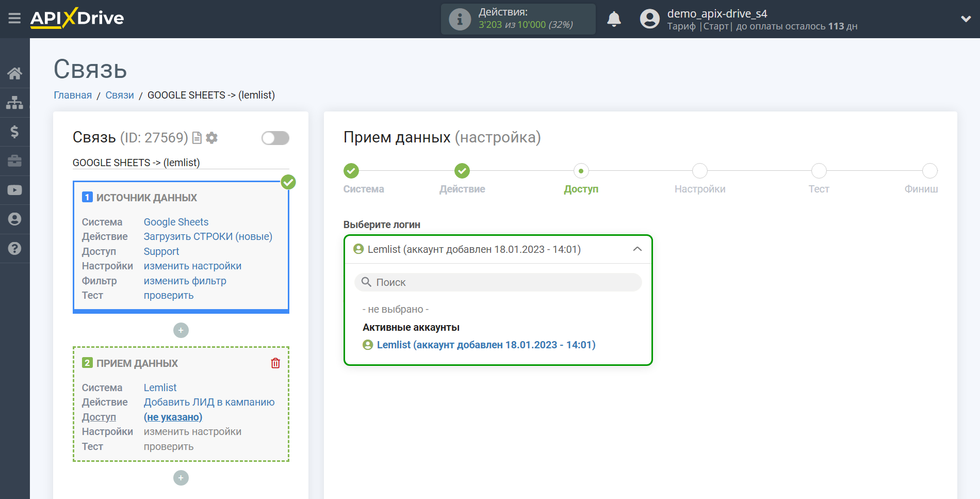This screenshot has height=499, width=980.
Task: Click source проверить test link
Action: tap(169, 295)
